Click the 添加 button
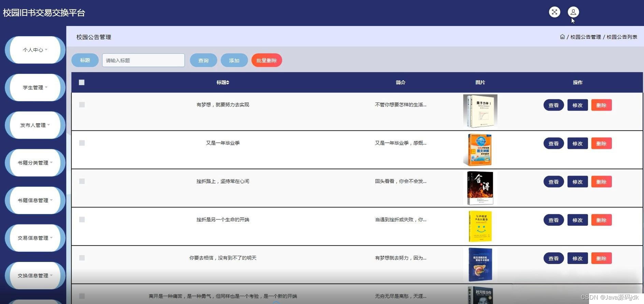This screenshot has height=304, width=644. point(234,60)
